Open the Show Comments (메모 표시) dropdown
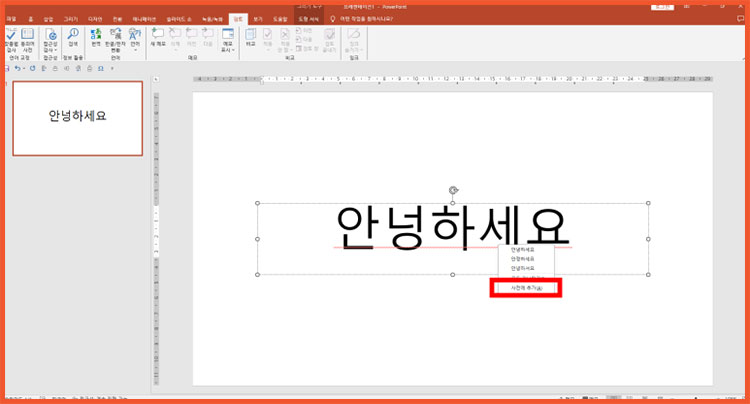The height and width of the screenshot is (404, 750). pos(228,40)
